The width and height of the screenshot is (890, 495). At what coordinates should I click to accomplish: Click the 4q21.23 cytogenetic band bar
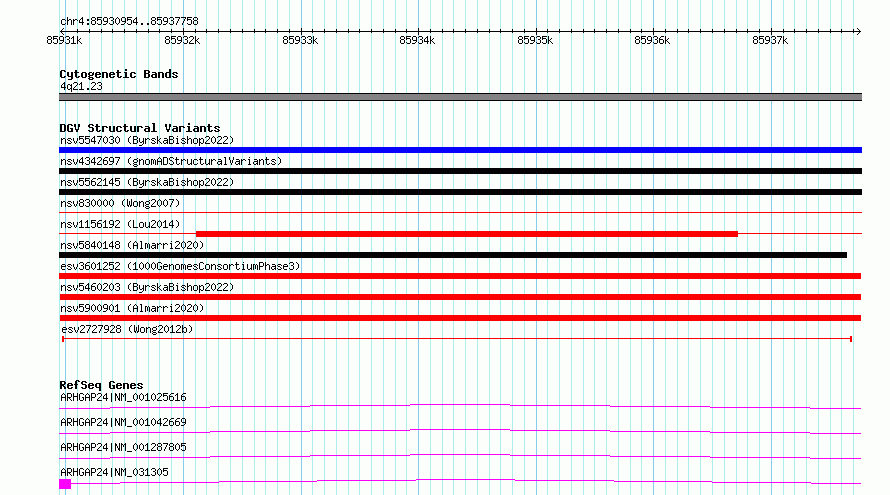460,97
